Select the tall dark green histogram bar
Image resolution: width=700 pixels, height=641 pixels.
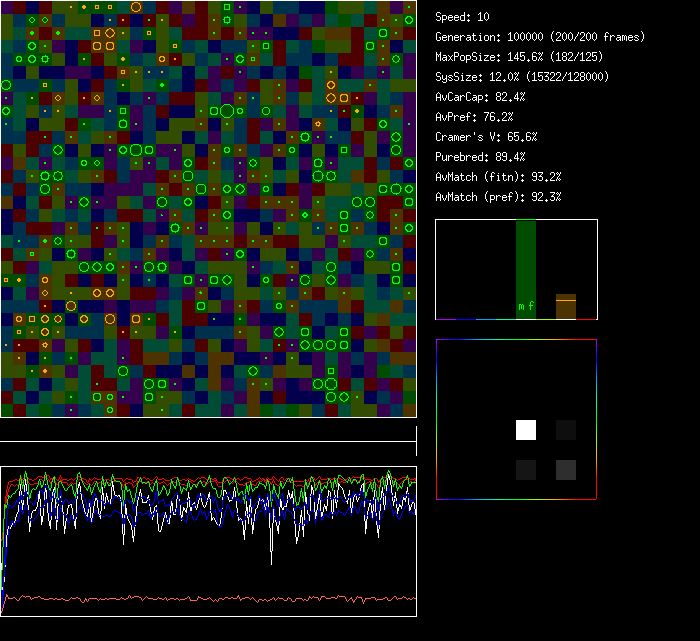pyautogui.click(x=526, y=260)
